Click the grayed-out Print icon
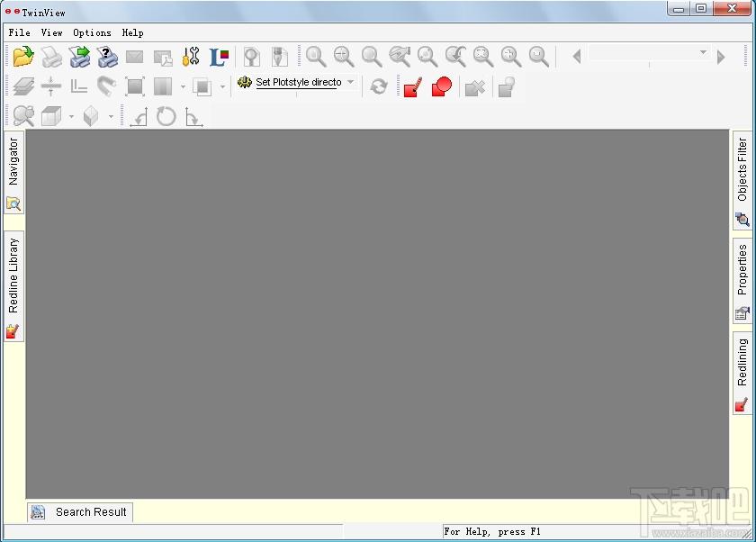The height and width of the screenshot is (542, 756). pyautogui.click(x=51, y=57)
